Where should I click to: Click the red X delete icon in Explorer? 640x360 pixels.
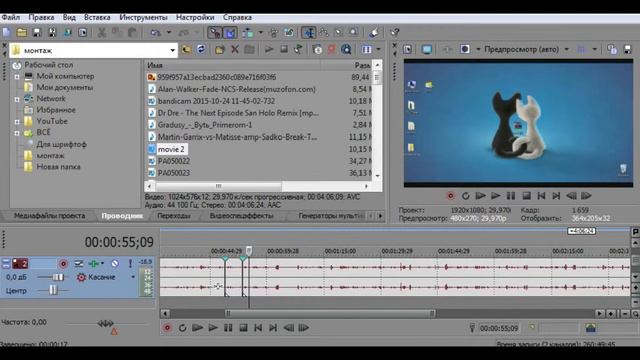point(235,50)
